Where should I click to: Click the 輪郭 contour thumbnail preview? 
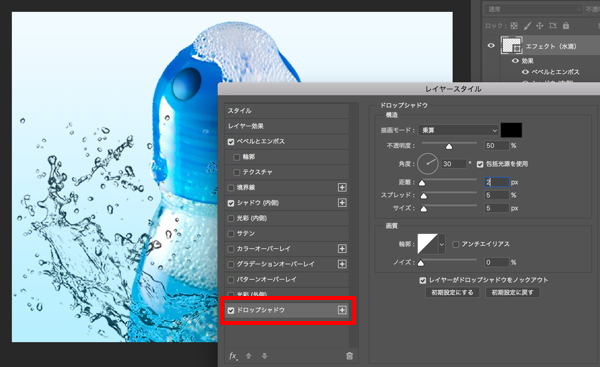pyautogui.click(x=427, y=244)
